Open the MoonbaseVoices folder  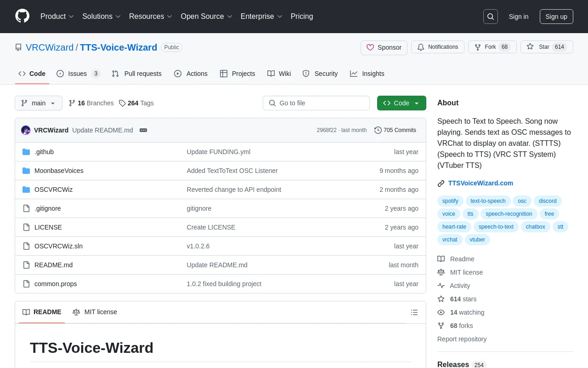tap(59, 171)
